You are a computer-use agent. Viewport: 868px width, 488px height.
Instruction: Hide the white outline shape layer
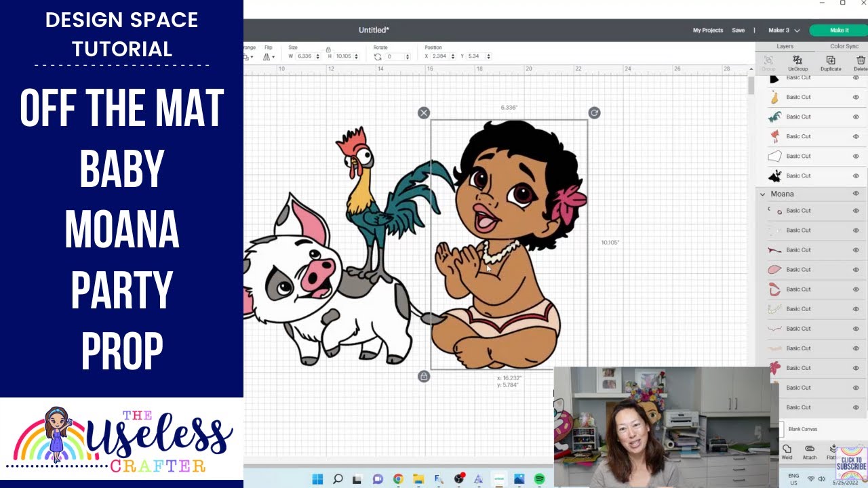click(856, 156)
